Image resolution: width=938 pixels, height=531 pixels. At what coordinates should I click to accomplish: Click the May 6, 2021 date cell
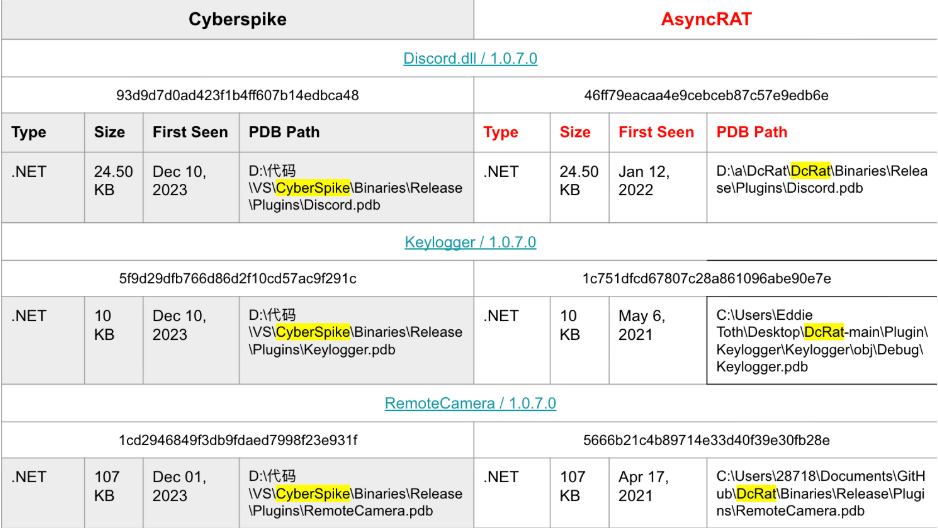[x=643, y=325]
